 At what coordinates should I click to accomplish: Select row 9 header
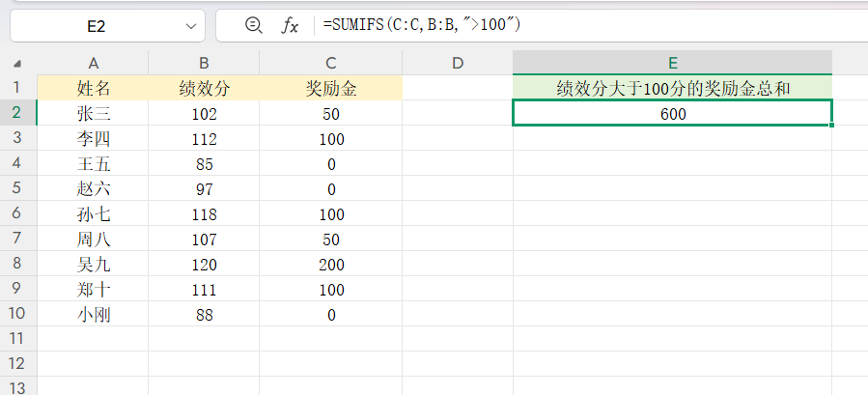(x=18, y=289)
